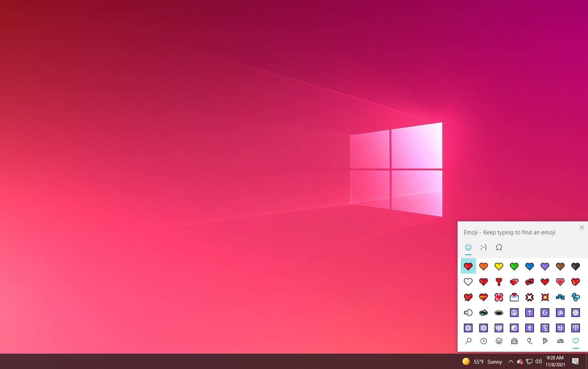Open the Omega symbols tab
This screenshot has height=369, width=588.
coord(499,247)
